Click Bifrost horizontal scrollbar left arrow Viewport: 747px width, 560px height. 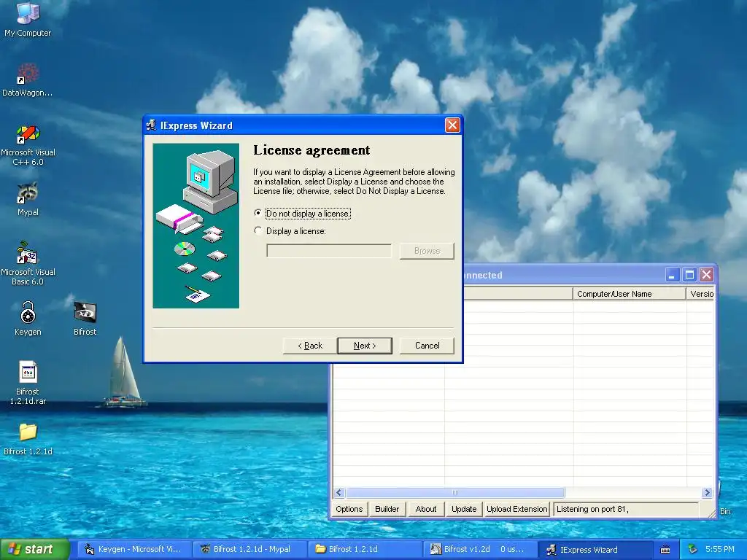pos(339,492)
